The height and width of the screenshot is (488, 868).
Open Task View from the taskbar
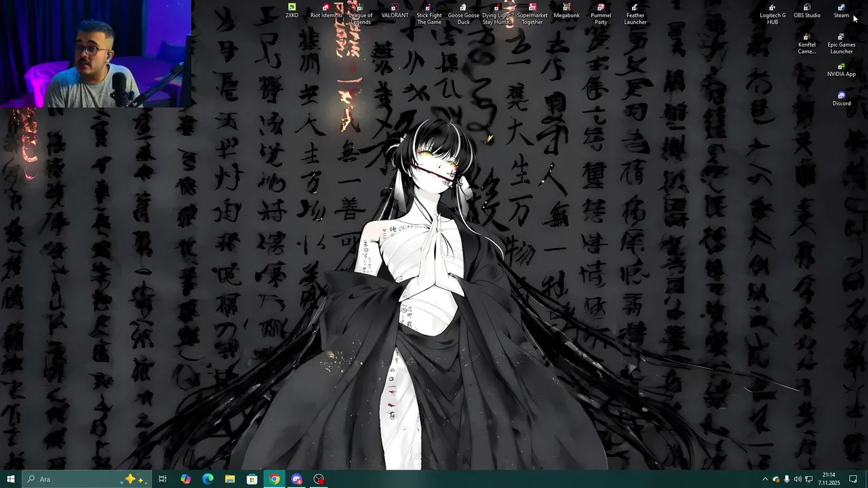[163, 479]
